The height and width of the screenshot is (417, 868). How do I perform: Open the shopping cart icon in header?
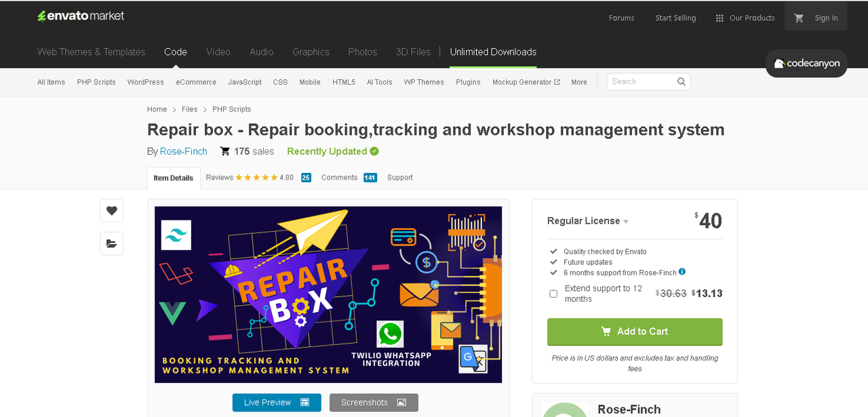pos(799,18)
